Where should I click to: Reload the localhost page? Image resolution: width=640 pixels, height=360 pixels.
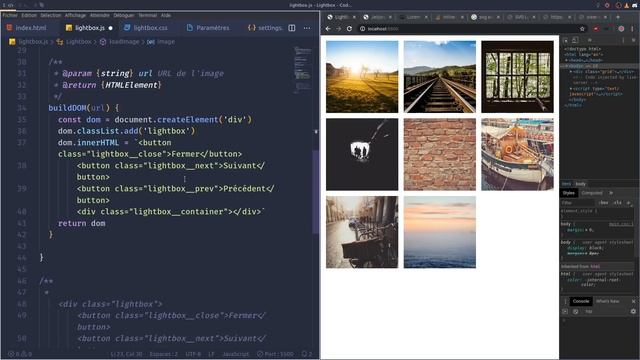pos(349,29)
